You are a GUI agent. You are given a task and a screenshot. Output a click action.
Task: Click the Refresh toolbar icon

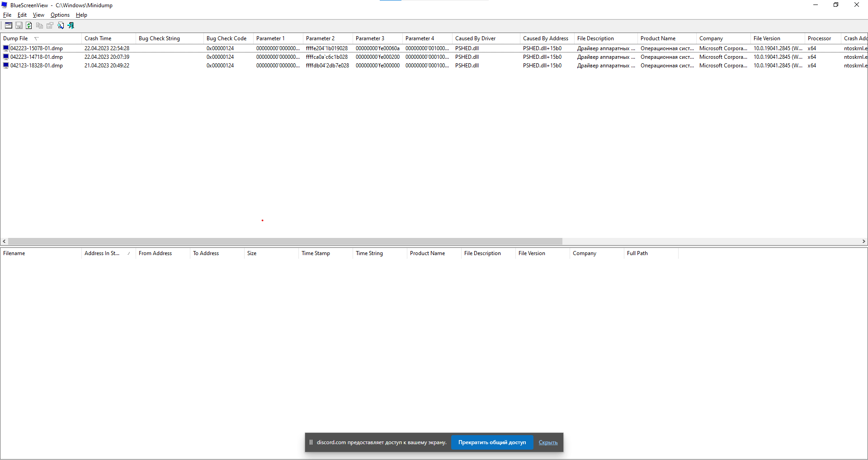29,26
